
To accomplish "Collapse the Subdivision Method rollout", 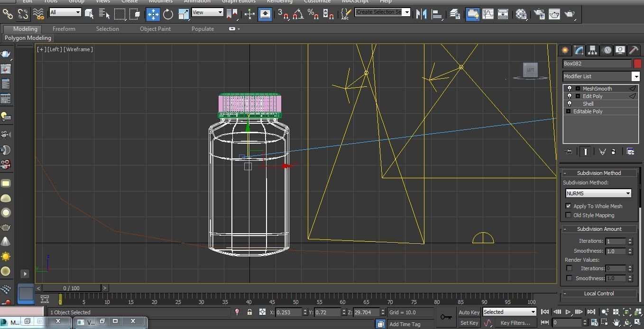I will pos(599,173).
